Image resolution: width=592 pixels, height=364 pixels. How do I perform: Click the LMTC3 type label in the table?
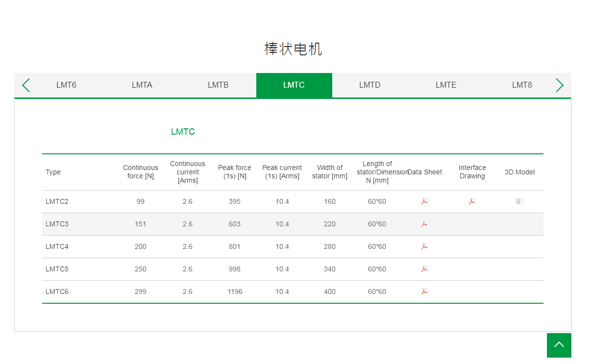(57, 224)
